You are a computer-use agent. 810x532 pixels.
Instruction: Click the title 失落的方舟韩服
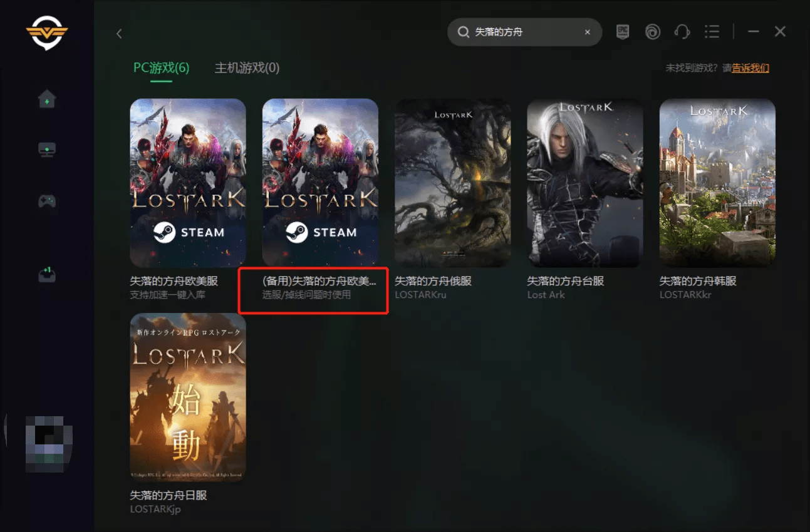coord(698,281)
